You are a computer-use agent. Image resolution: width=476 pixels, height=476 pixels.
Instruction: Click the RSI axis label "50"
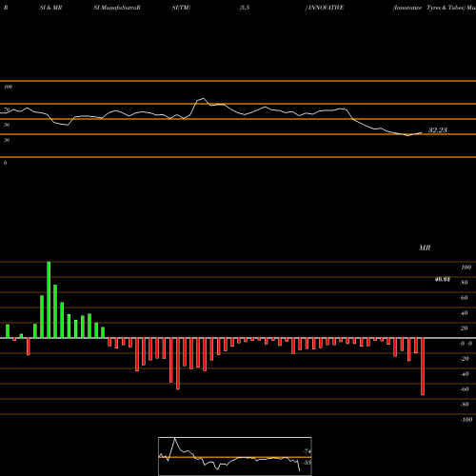point(7,125)
